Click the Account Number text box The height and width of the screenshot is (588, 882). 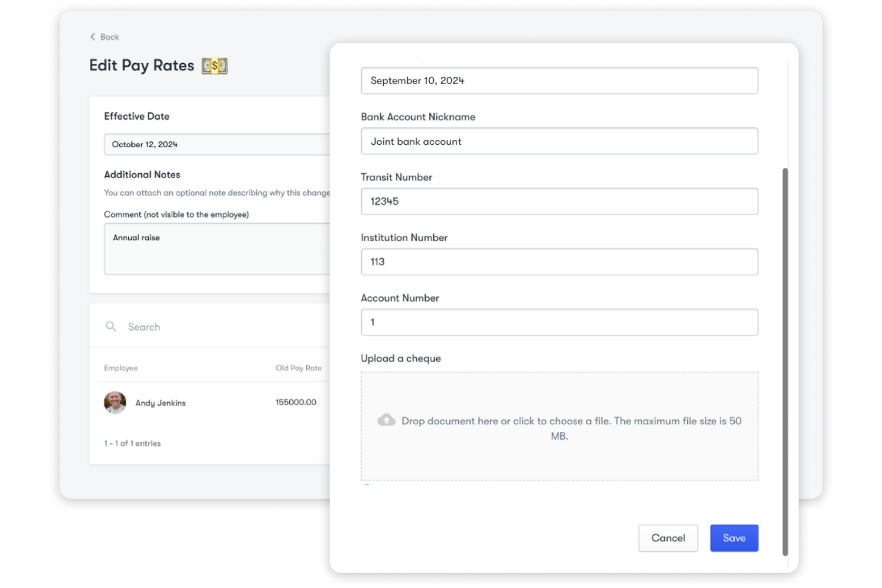point(559,322)
